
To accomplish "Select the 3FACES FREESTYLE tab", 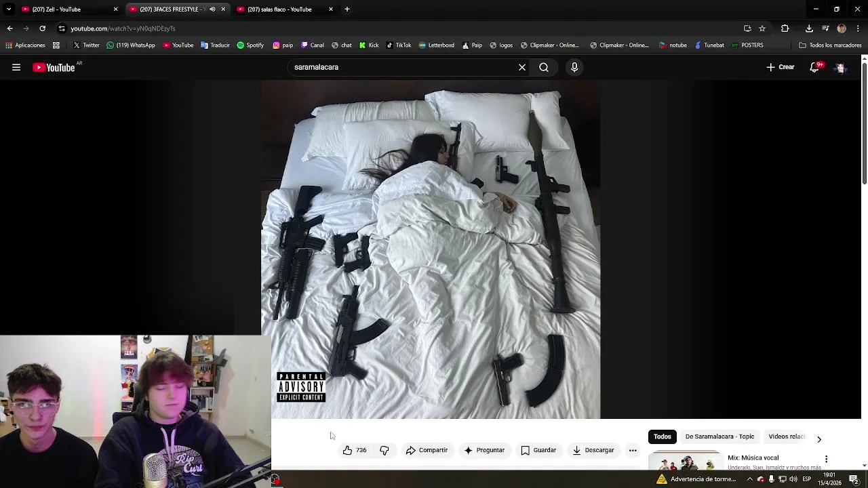I will coord(176,9).
